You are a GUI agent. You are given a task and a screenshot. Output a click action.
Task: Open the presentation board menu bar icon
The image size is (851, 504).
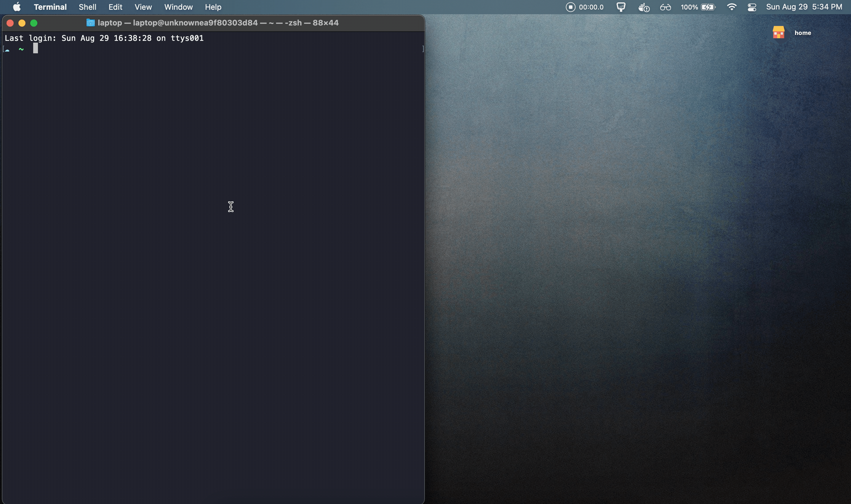(x=621, y=7)
